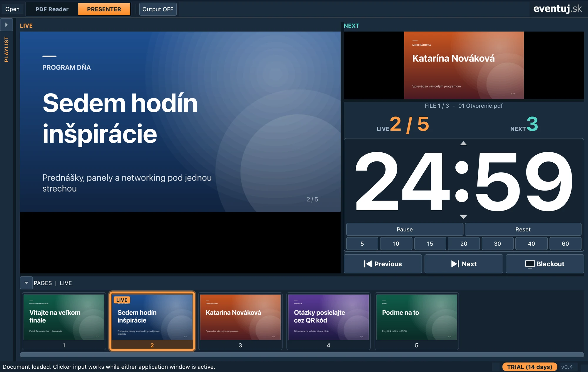Switch to PDF Reader mode
This screenshot has height=372, width=588.
(52, 9)
